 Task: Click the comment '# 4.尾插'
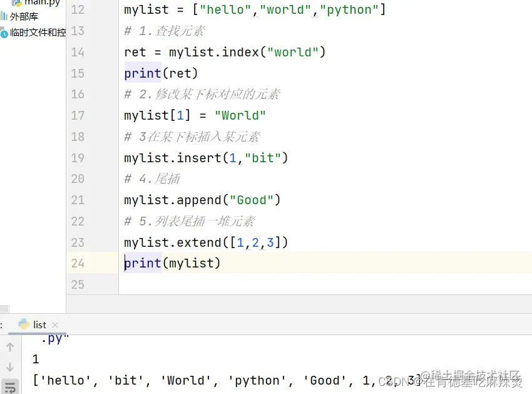pyautogui.click(x=152, y=179)
